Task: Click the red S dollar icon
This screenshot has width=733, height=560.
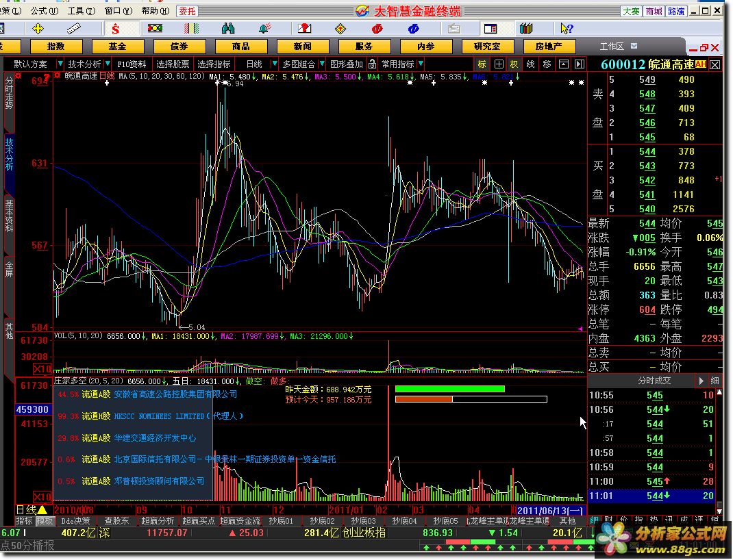Action: (x=116, y=29)
